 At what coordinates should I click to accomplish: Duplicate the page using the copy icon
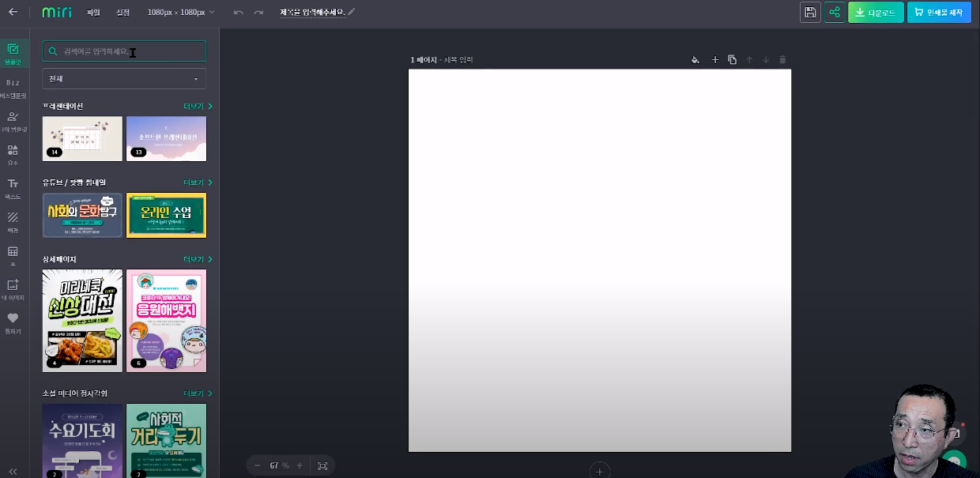(732, 59)
